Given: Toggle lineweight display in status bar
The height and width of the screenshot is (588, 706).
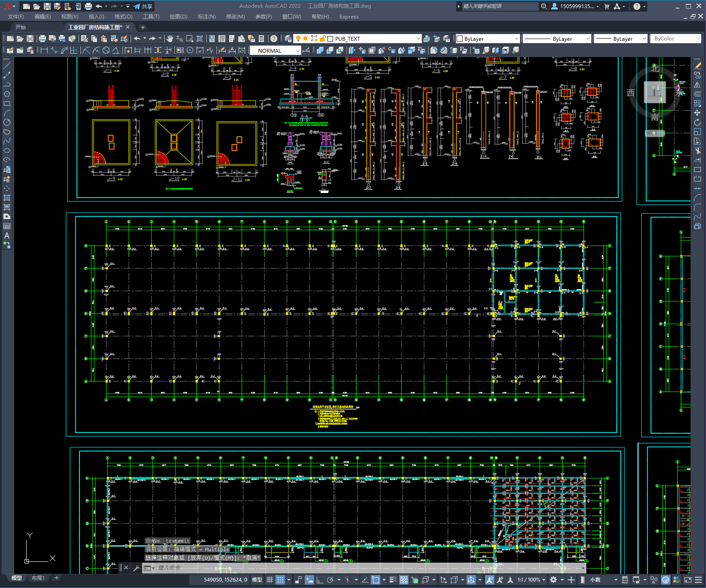Looking at the screenshot, I should point(393,580).
